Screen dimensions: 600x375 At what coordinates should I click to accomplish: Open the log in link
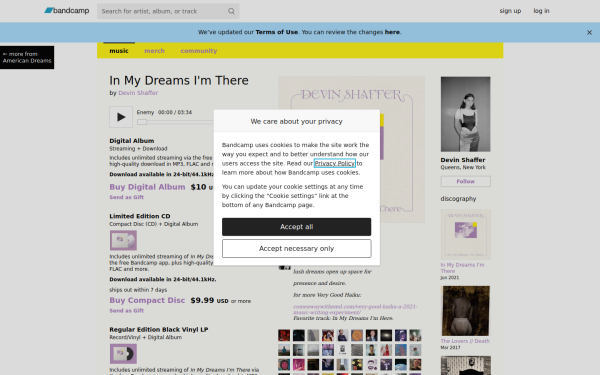[541, 11]
